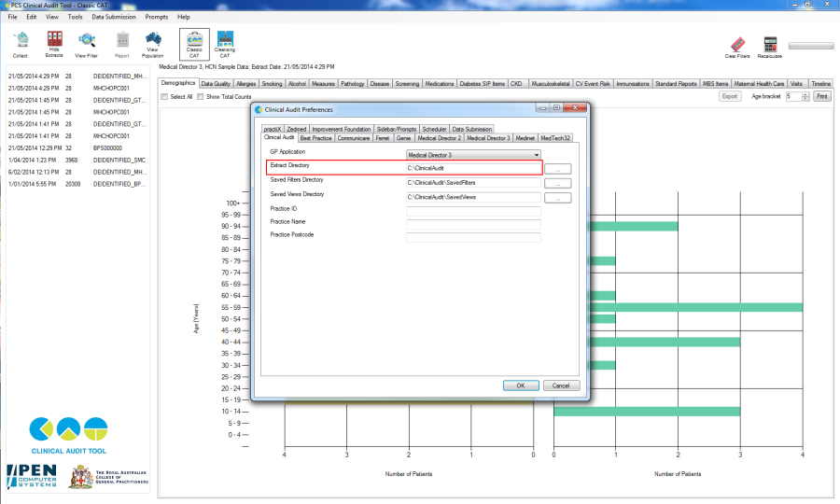Viewport: 840px width, 504px height.
Task: Open the Tools menu
Action: 75,17
